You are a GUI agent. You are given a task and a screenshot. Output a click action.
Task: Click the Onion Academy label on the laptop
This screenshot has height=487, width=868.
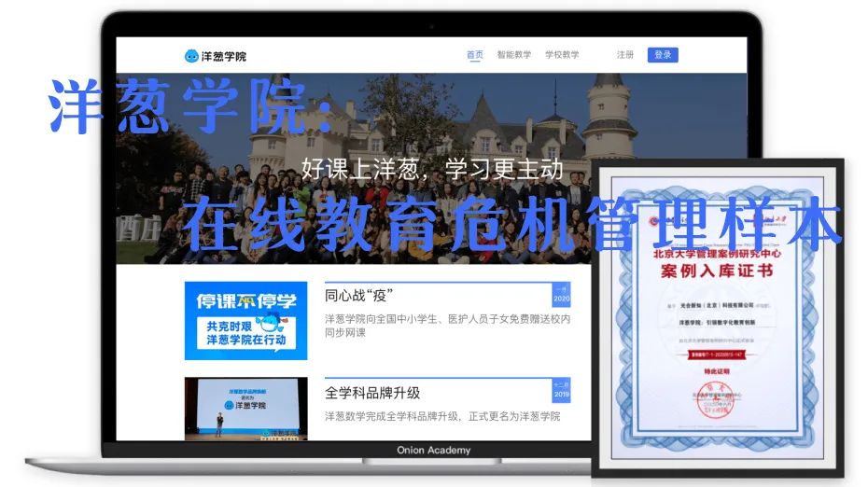(x=433, y=450)
